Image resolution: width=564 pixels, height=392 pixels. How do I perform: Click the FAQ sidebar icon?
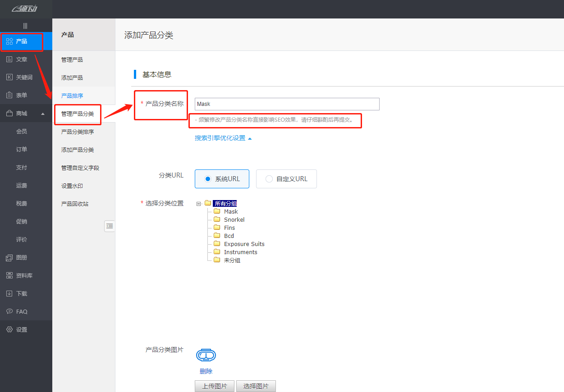[21, 311]
